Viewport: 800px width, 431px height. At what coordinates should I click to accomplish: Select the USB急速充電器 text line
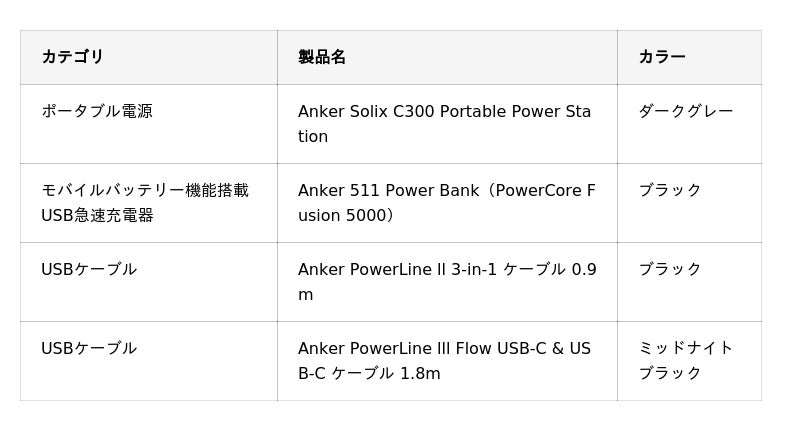pos(97,215)
